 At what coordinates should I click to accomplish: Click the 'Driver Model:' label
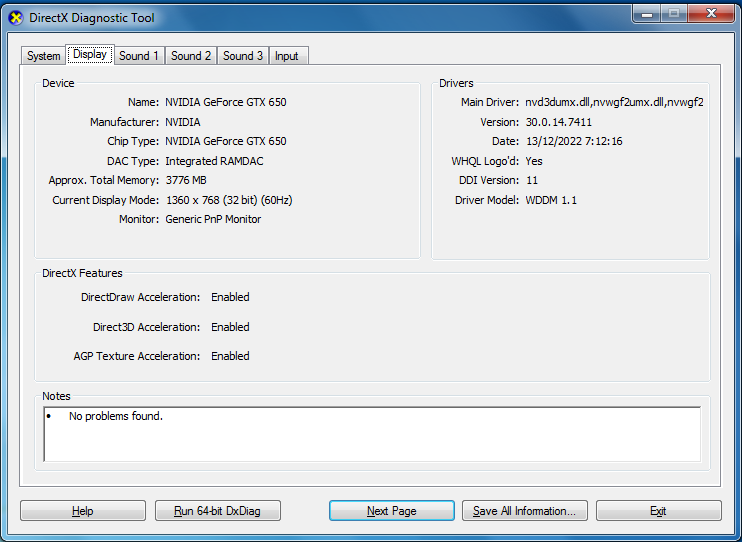(x=487, y=200)
